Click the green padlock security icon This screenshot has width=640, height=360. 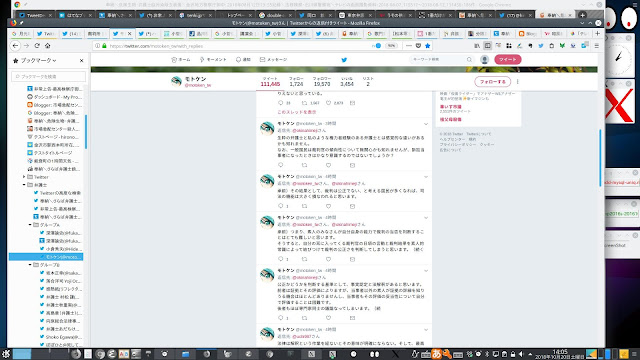click(104, 46)
